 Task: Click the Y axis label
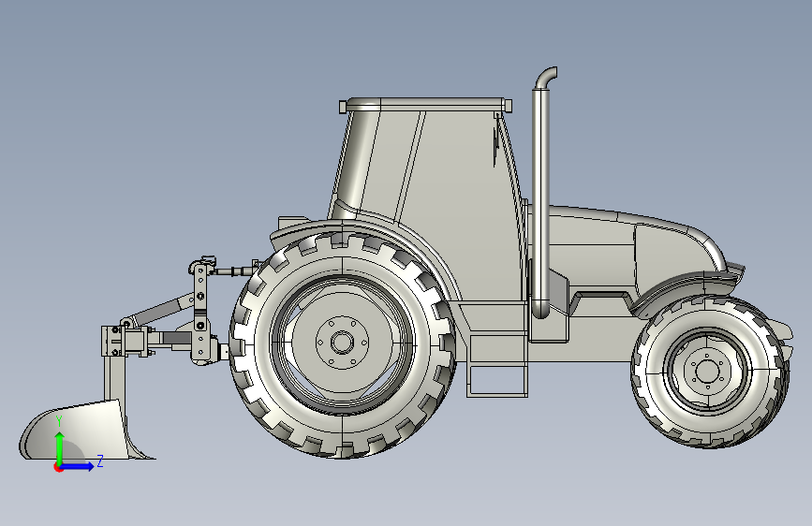tap(59, 421)
